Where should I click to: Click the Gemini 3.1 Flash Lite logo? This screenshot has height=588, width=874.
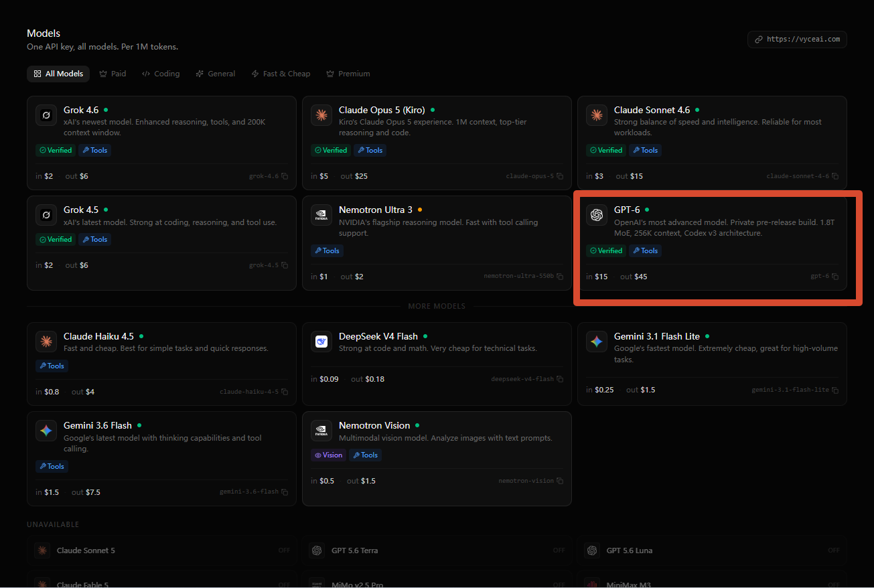[x=597, y=342]
